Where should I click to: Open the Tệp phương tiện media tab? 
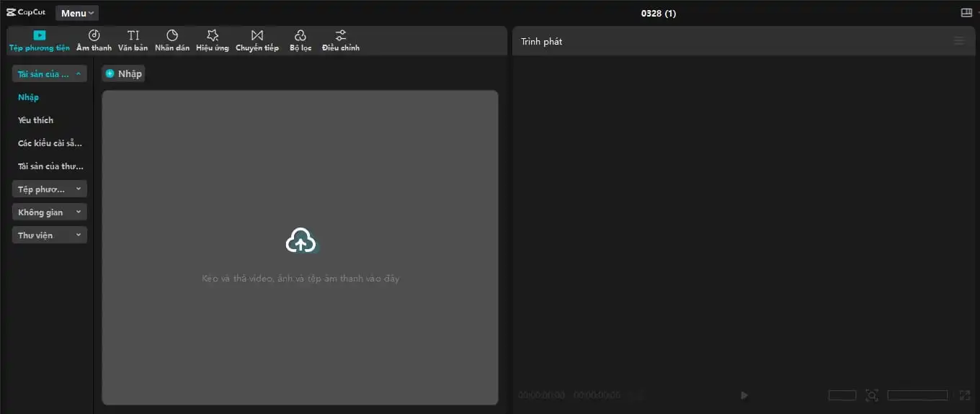[x=40, y=40]
